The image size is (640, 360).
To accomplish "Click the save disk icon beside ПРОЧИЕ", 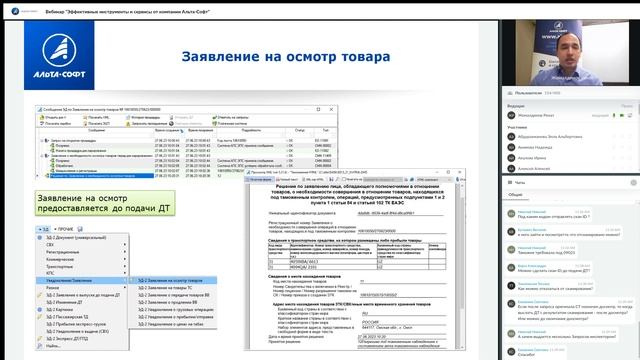I will 80,229.
